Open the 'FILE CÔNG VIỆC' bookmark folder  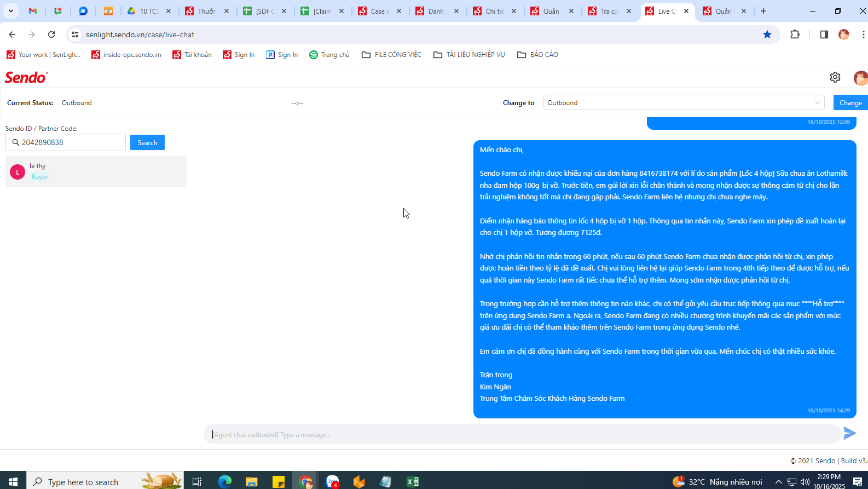click(391, 55)
